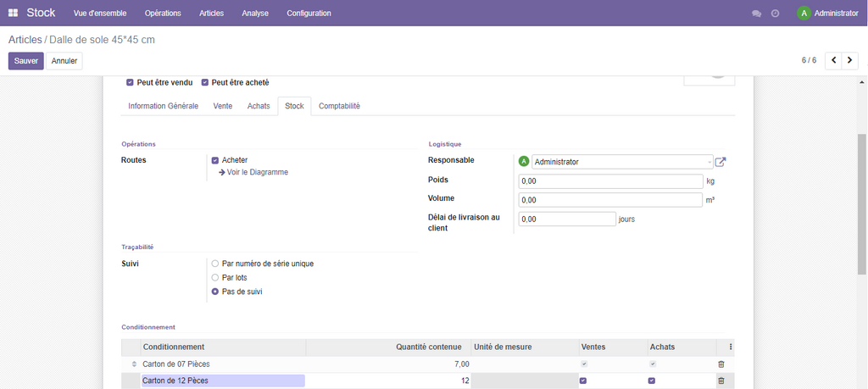Click the Sauver button
The image size is (868, 389).
tap(25, 61)
